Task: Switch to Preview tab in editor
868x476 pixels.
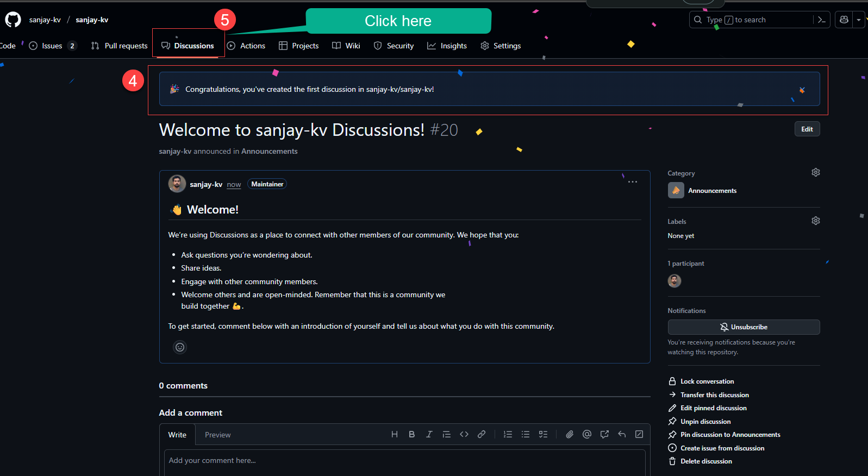Action: coord(217,435)
